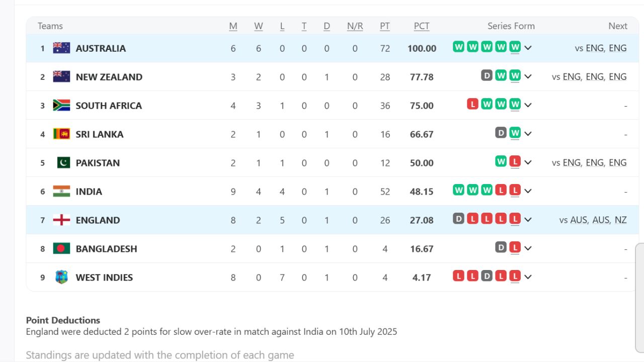Click the first W badge in India's form
This screenshot has height=362, width=644.
(x=458, y=191)
